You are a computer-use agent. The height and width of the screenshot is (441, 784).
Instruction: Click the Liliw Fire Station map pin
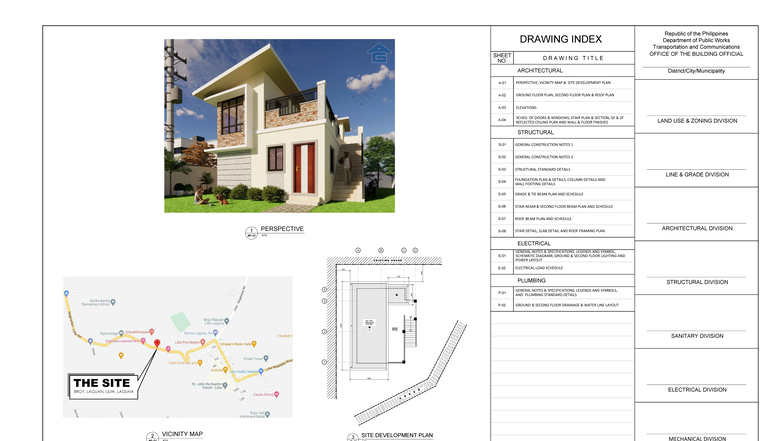pyautogui.click(x=203, y=342)
